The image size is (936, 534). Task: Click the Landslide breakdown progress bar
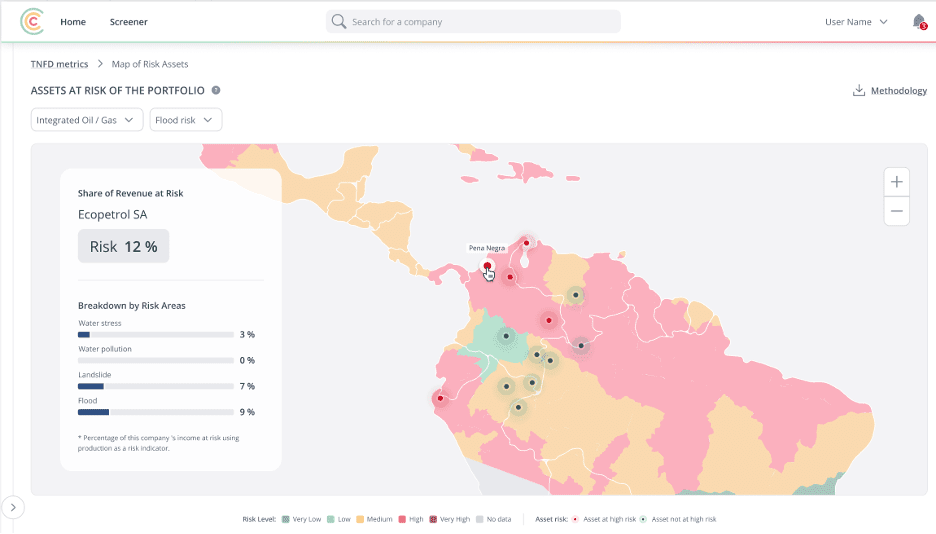coord(155,386)
